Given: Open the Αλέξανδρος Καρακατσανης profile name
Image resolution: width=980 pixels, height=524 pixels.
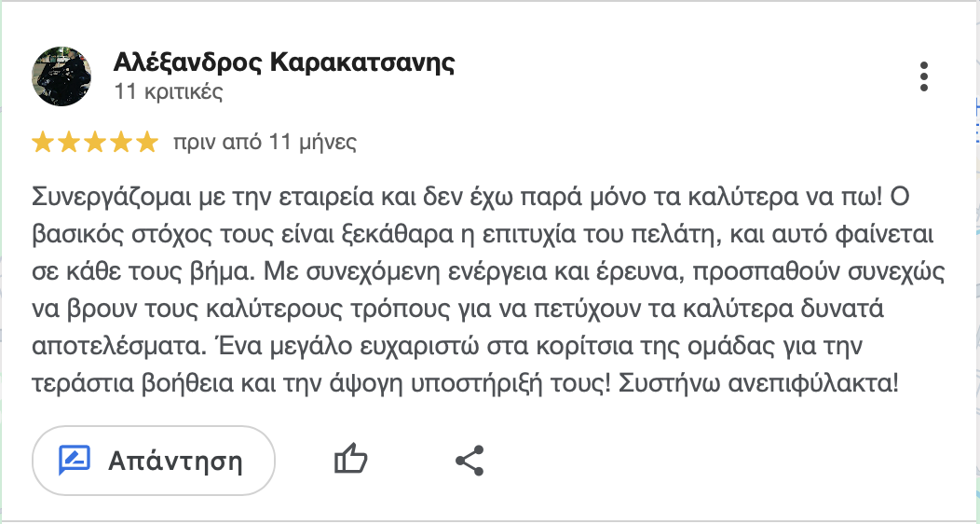Looking at the screenshot, I should point(283,62).
